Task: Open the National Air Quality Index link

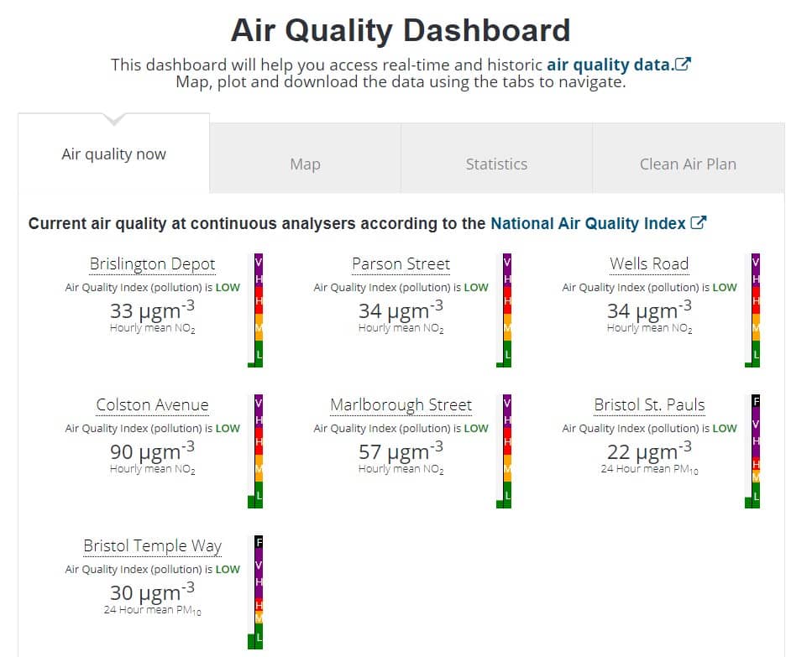Action: 588,223
